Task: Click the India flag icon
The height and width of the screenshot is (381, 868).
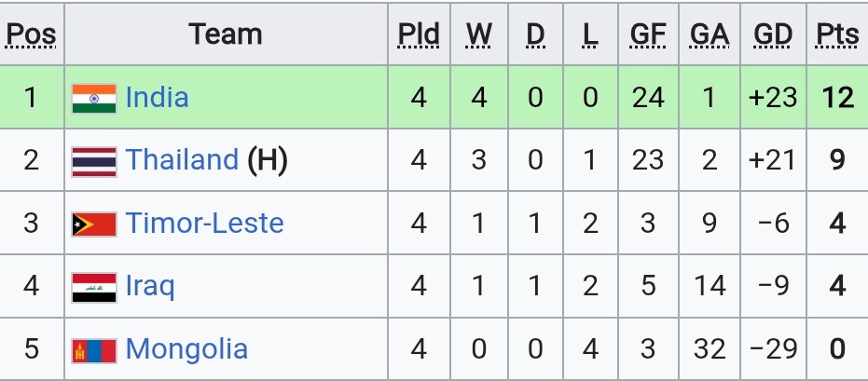Action: pyautogui.click(x=94, y=99)
